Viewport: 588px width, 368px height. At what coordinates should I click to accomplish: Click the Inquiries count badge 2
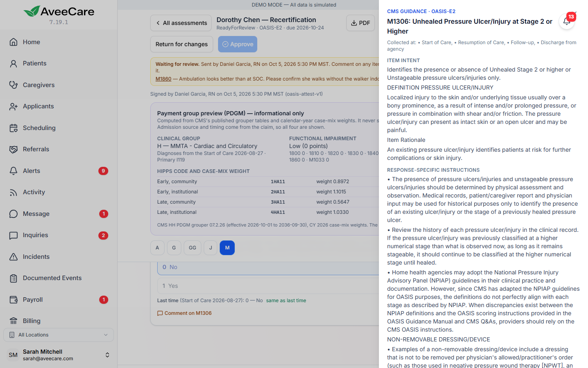click(103, 235)
